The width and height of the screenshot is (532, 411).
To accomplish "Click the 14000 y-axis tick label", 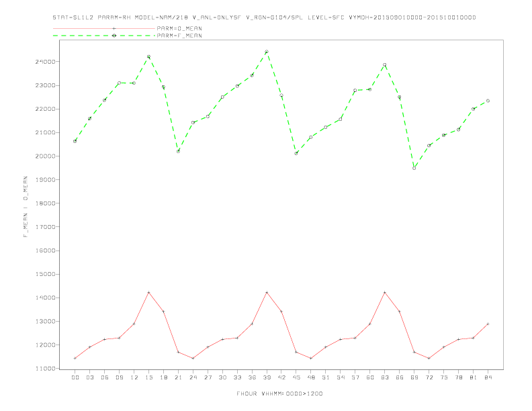I will pos(46,298).
